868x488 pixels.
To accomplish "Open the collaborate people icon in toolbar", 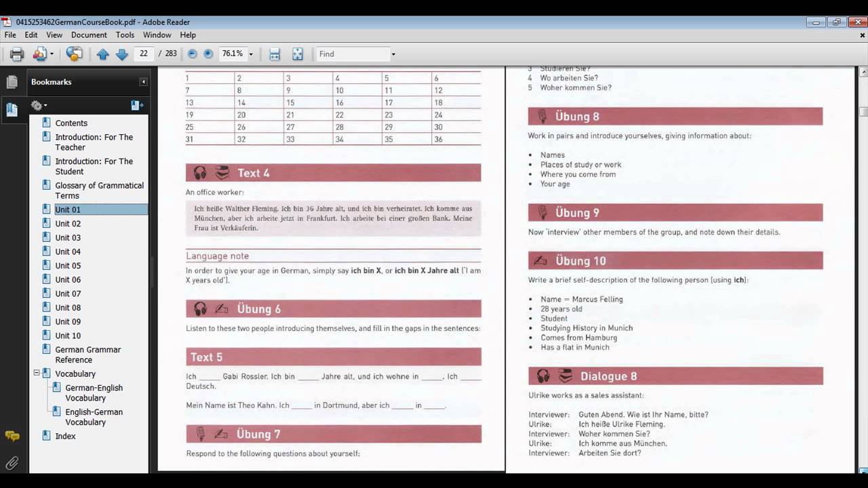I will click(40, 54).
